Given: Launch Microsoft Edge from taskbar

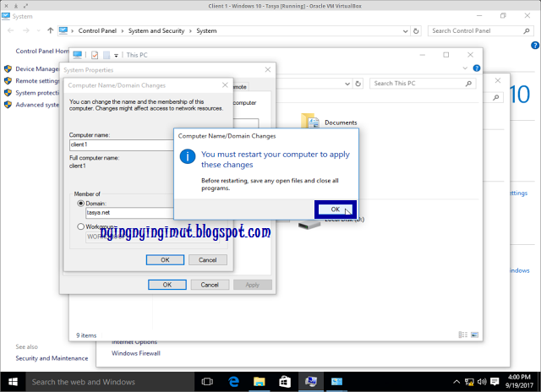Looking at the screenshot, I should tap(233, 382).
